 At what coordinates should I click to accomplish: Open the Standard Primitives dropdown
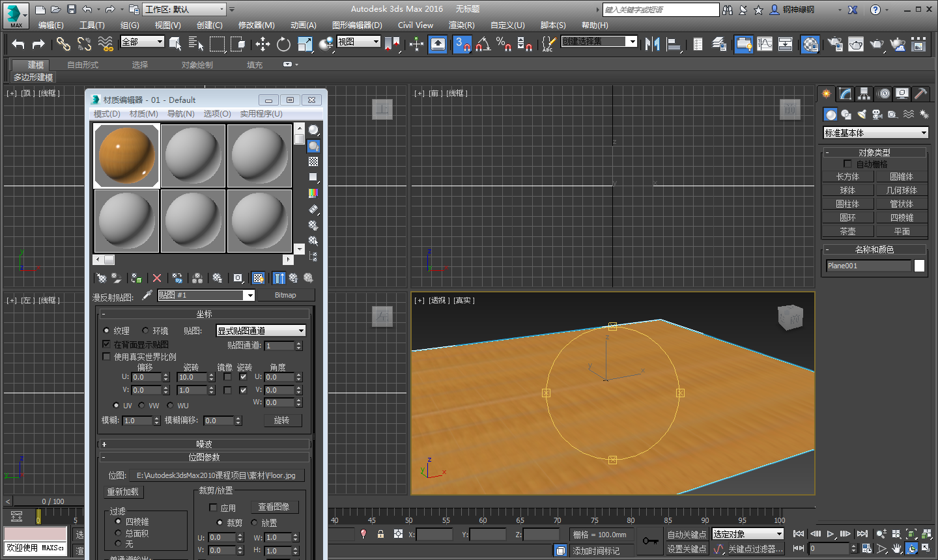tap(875, 133)
